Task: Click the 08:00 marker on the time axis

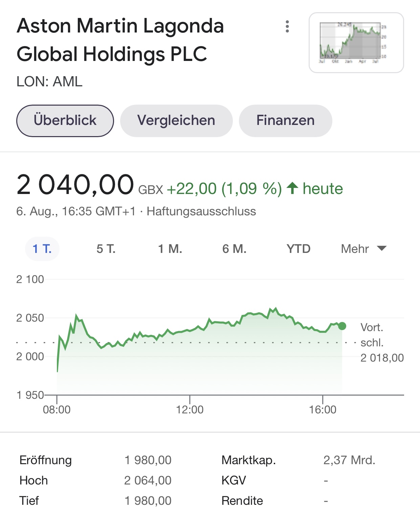Action: tap(57, 409)
